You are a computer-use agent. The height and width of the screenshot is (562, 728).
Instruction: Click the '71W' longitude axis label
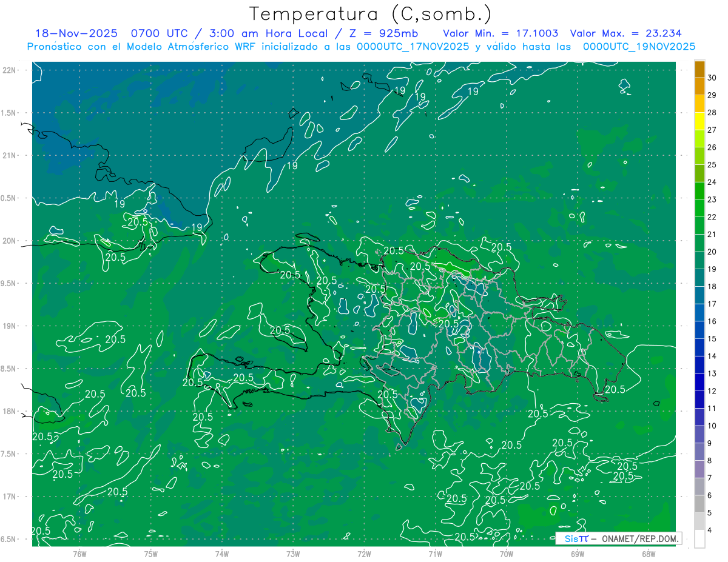pyautogui.click(x=435, y=554)
